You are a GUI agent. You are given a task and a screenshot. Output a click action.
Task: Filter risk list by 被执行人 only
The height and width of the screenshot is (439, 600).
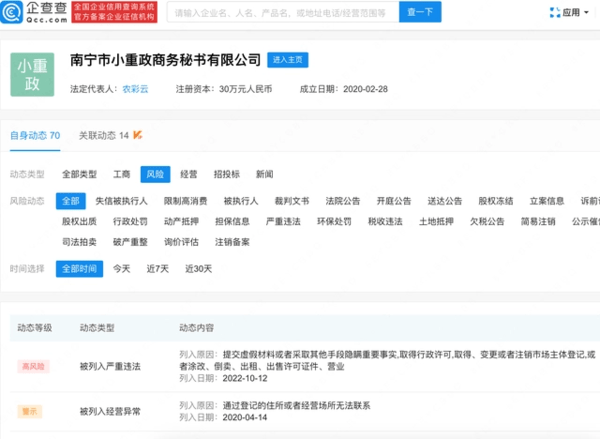pos(241,201)
